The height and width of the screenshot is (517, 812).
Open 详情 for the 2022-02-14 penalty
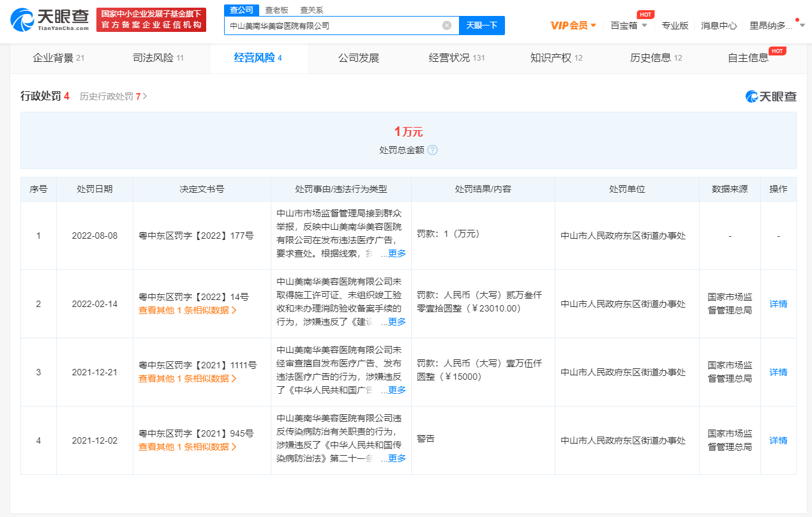[x=778, y=304]
